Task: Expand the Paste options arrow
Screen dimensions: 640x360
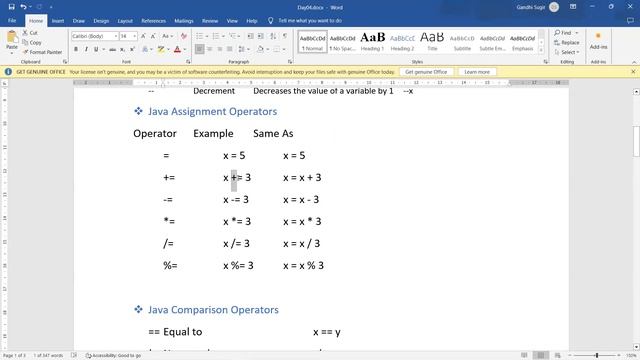Action: 12,53
